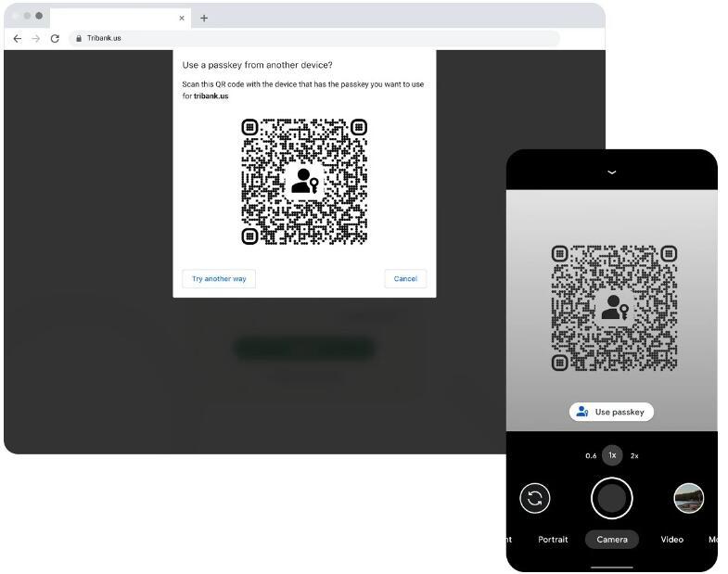Tap the camera shutter button

point(612,498)
